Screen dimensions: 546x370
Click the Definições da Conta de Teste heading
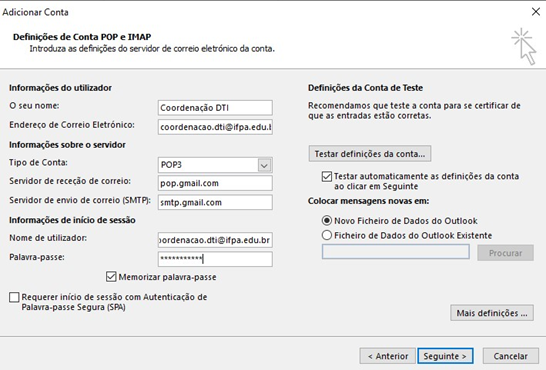(365, 88)
